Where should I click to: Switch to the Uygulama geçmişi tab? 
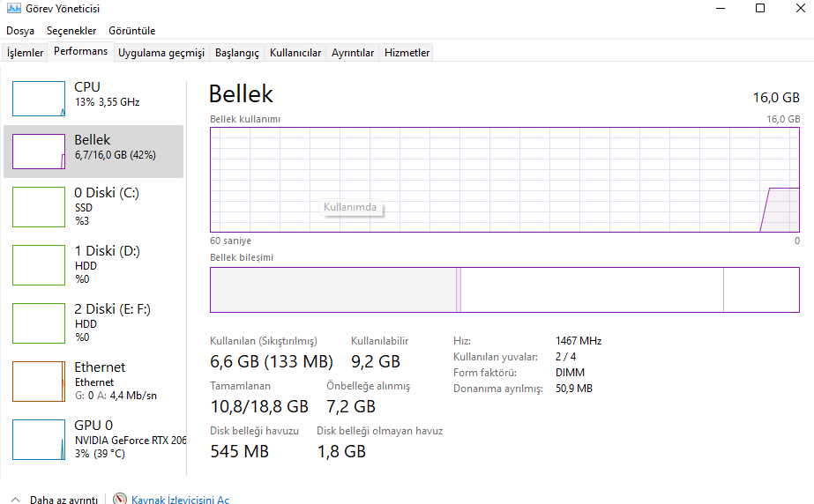click(161, 53)
